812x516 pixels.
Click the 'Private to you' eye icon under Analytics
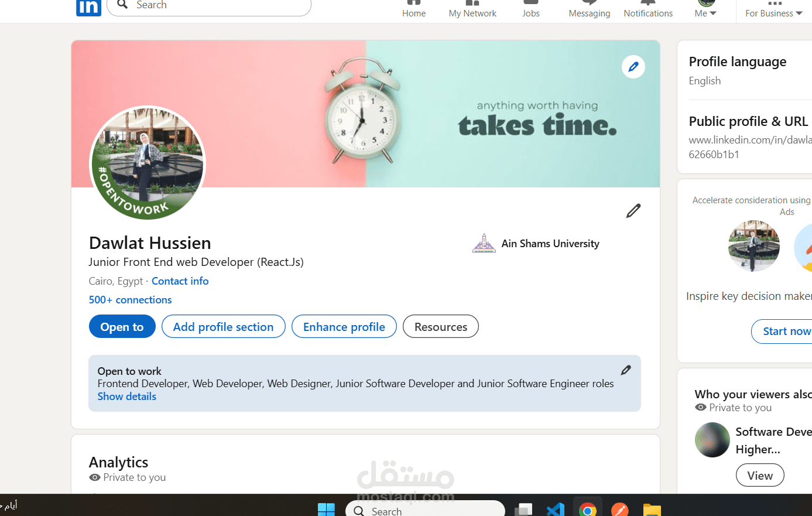coord(95,477)
